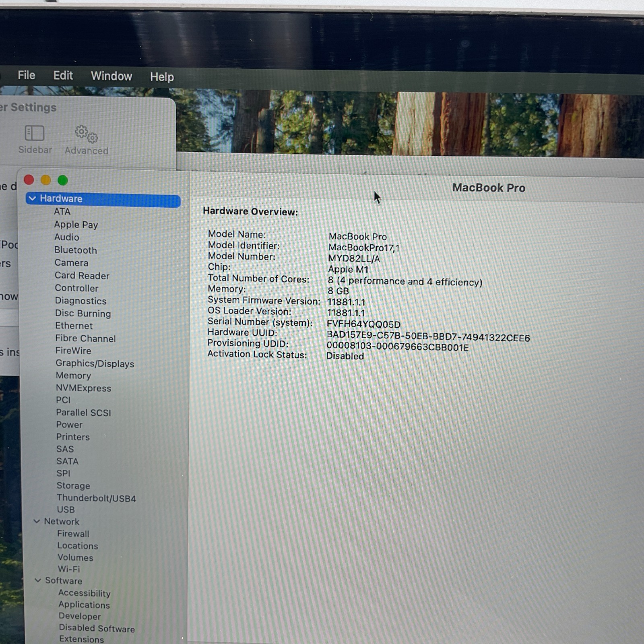Select Developer under Software

[x=80, y=616]
